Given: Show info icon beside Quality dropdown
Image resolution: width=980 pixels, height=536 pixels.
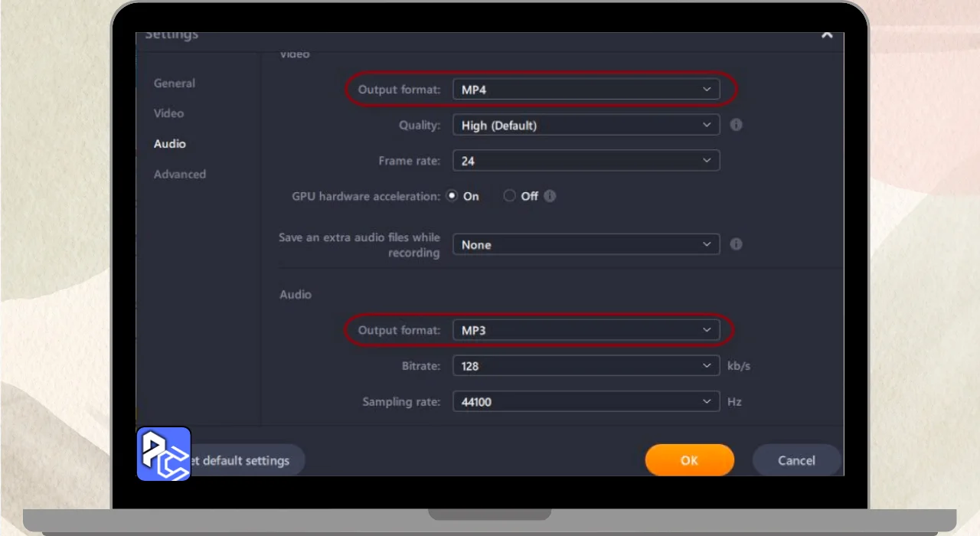Looking at the screenshot, I should 736,125.
